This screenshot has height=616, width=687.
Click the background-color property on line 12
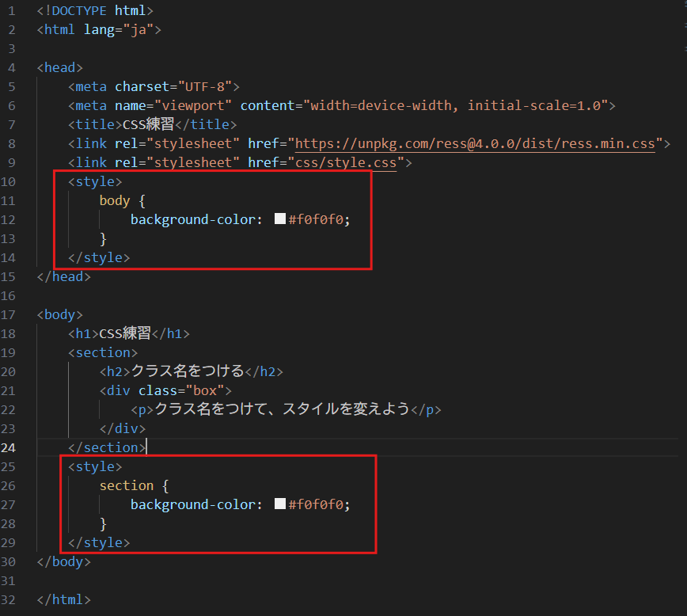pos(192,219)
